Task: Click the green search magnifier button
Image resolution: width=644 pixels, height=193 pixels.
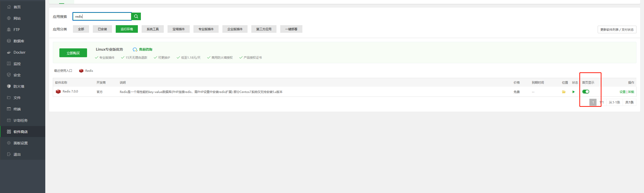Action: point(136,16)
